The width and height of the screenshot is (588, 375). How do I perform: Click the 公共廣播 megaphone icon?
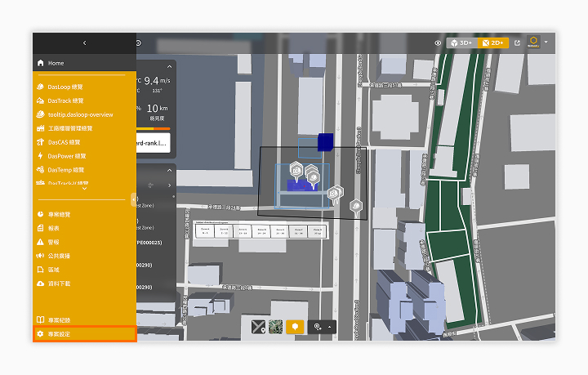pyautogui.click(x=40, y=256)
